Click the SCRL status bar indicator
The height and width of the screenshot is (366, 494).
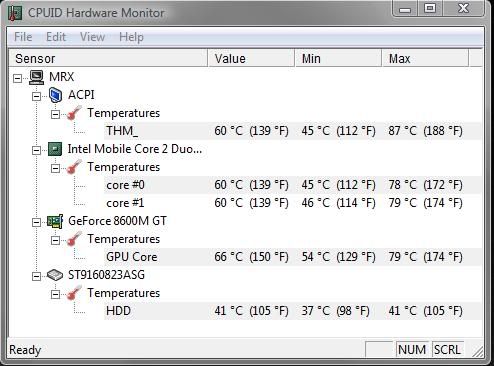(447, 350)
